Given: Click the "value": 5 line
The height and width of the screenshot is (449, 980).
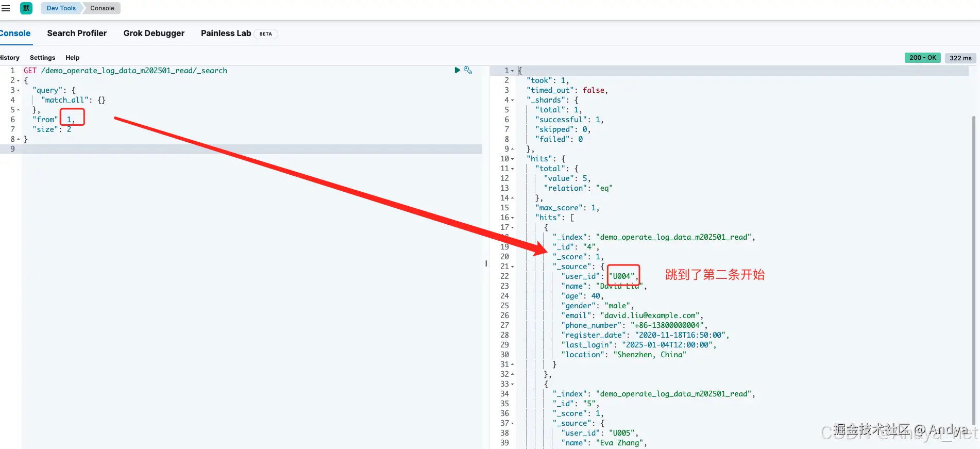Looking at the screenshot, I should coord(567,178).
